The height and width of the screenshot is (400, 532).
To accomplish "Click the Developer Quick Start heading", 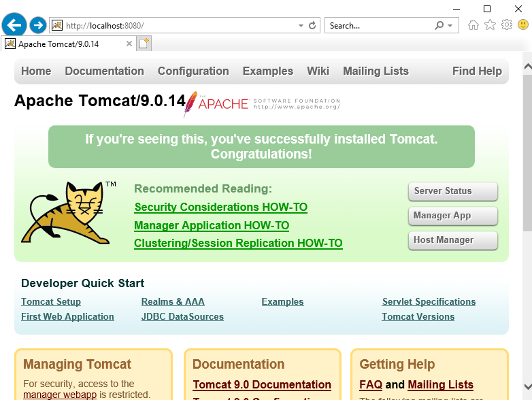I will (83, 283).
